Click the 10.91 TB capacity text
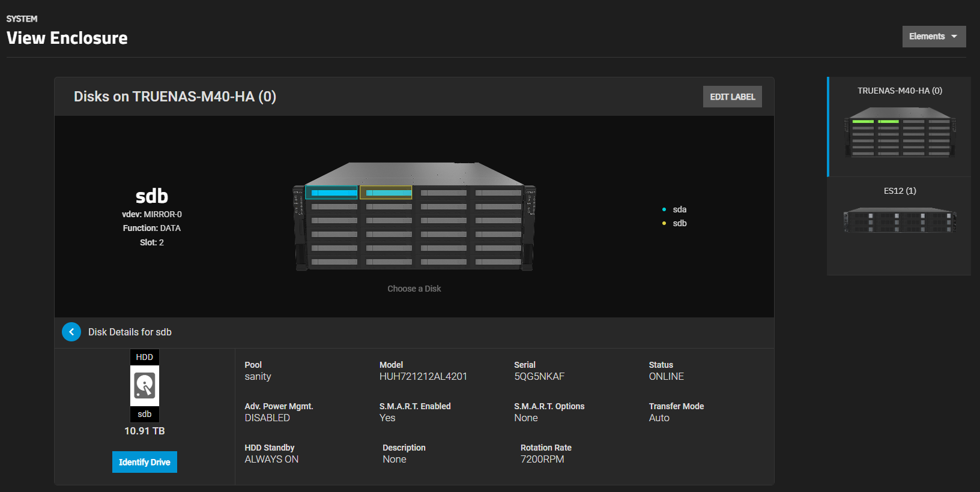This screenshot has width=980, height=492. tap(145, 431)
